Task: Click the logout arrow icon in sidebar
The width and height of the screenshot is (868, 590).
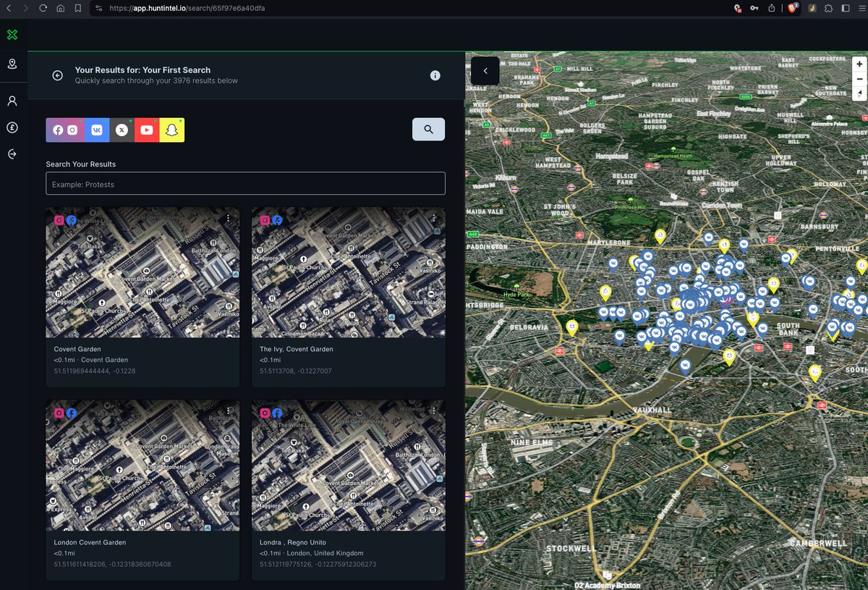Action: 12,154
